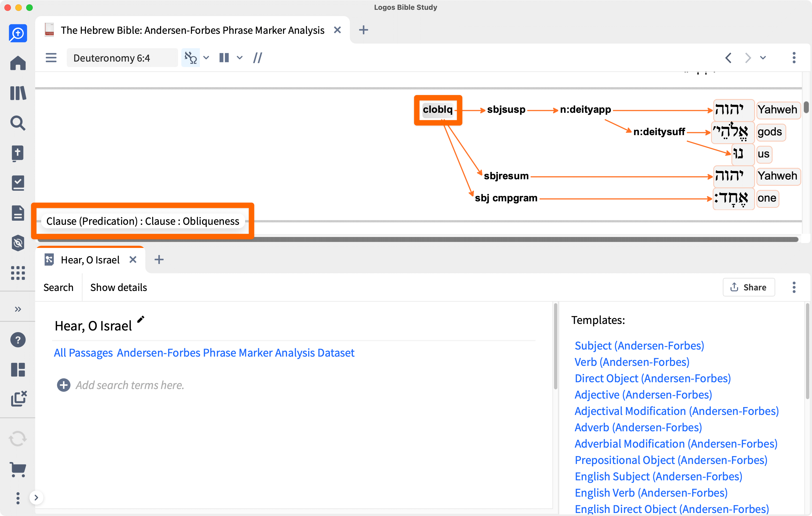The width and height of the screenshot is (812, 516).
Task: Open the sidebar three-dot more menu
Action: click(18, 498)
